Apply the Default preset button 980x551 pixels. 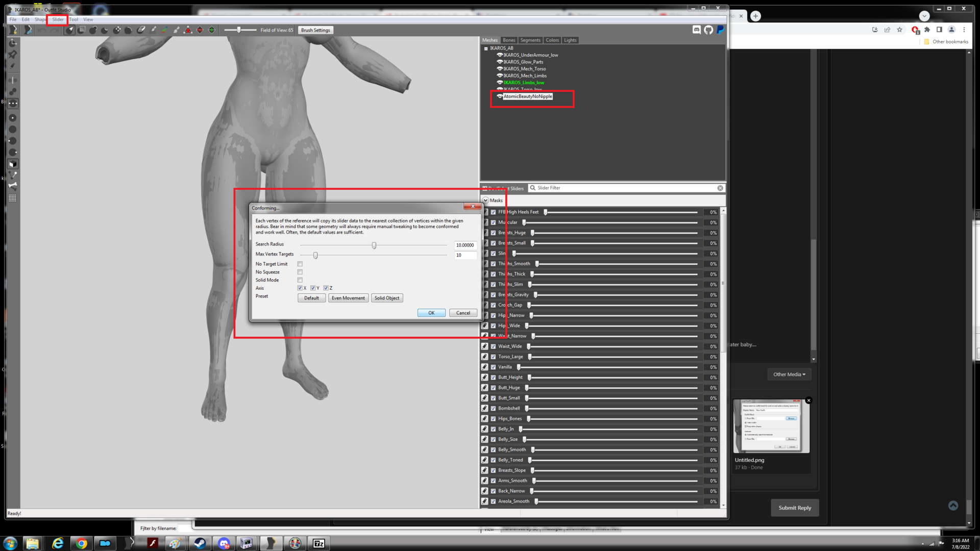(311, 298)
